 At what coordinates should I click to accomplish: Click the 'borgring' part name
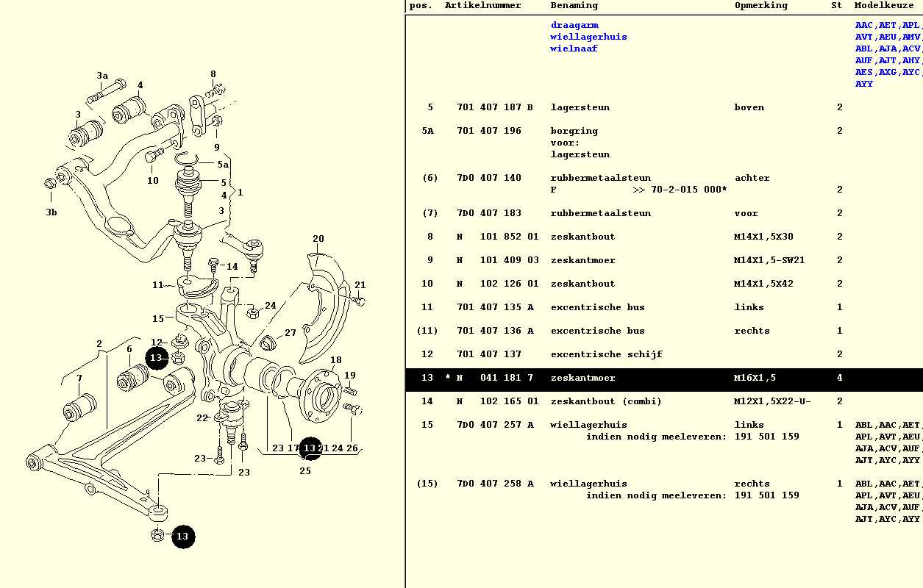click(574, 131)
